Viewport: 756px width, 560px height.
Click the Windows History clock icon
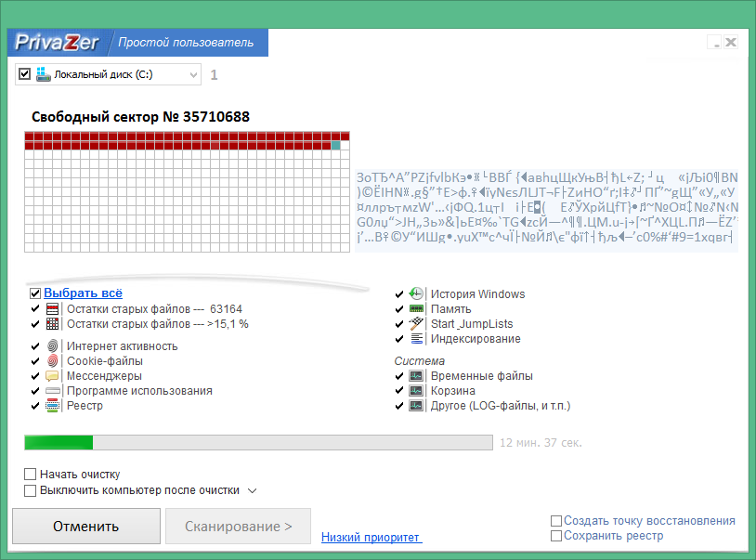[416, 294]
